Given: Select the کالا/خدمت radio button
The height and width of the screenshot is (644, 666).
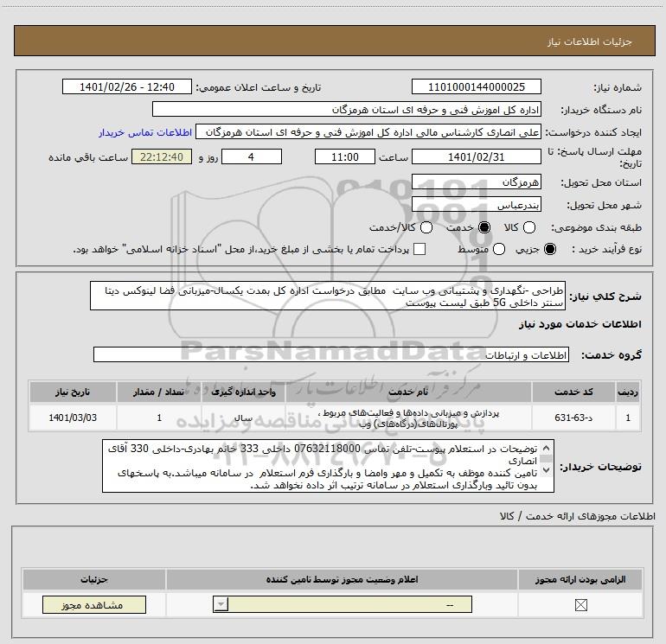Looking at the screenshot, I should tap(426, 227).
